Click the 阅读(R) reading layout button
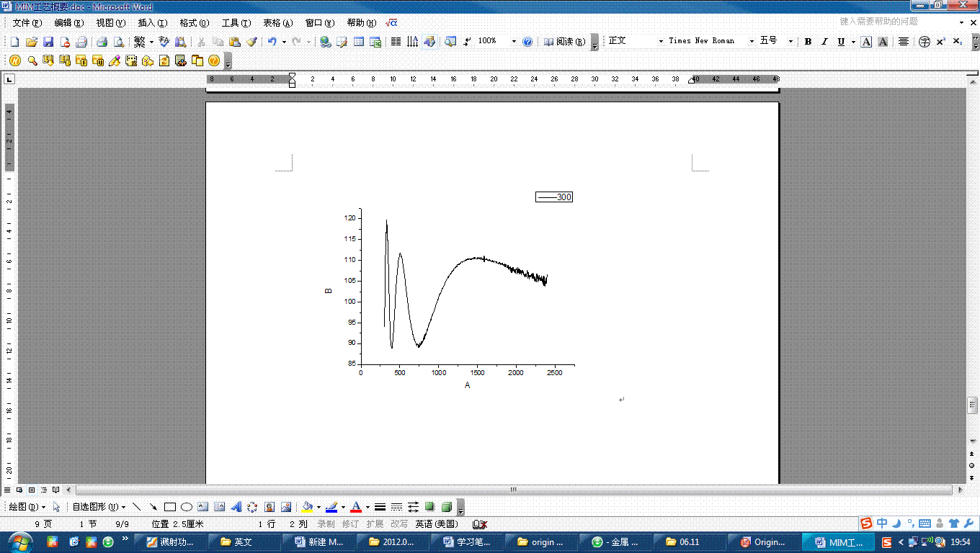 pyautogui.click(x=564, y=42)
